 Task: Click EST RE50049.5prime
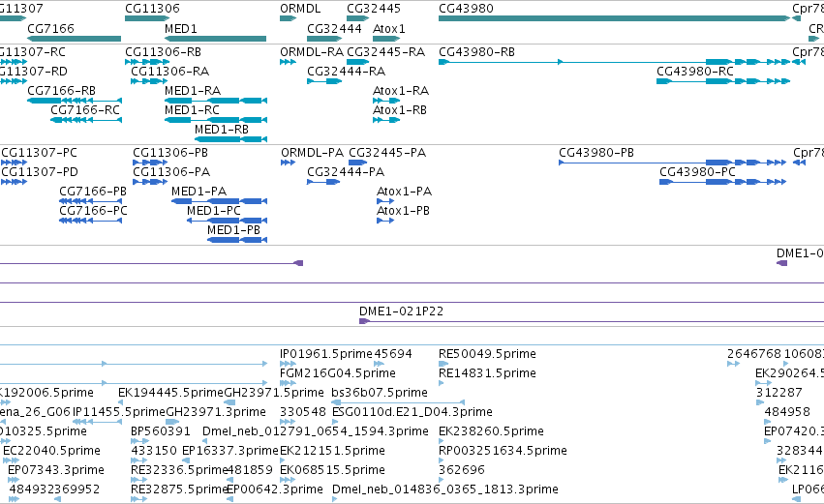coord(487,354)
